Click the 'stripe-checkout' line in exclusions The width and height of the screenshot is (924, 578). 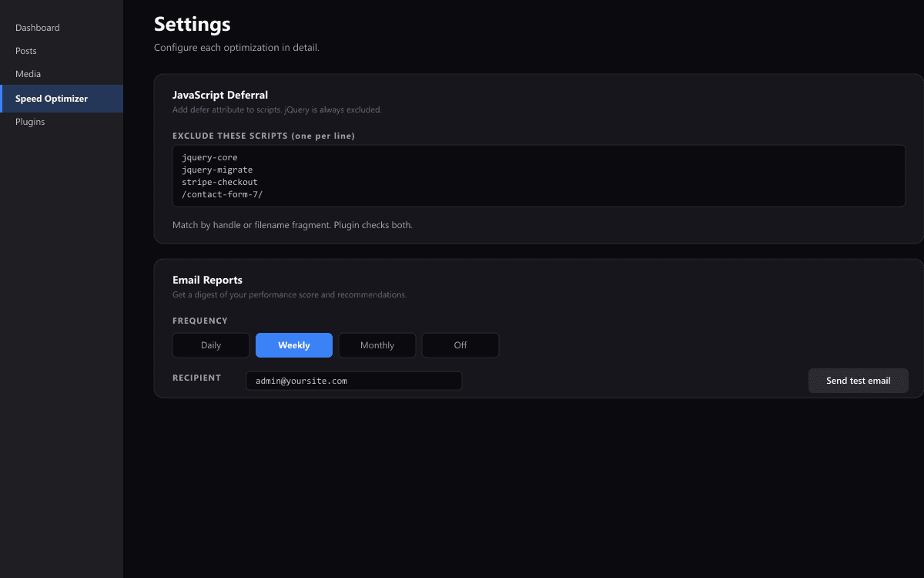pos(219,182)
